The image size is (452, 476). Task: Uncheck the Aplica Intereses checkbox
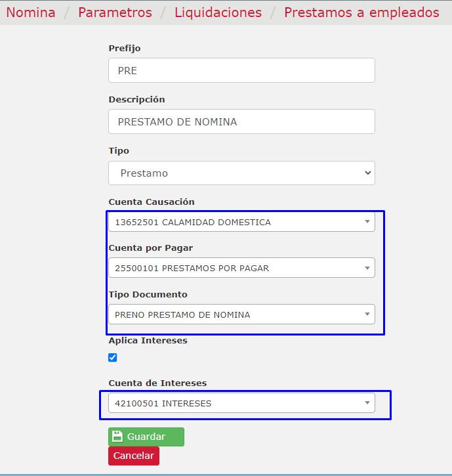pos(113,358)
